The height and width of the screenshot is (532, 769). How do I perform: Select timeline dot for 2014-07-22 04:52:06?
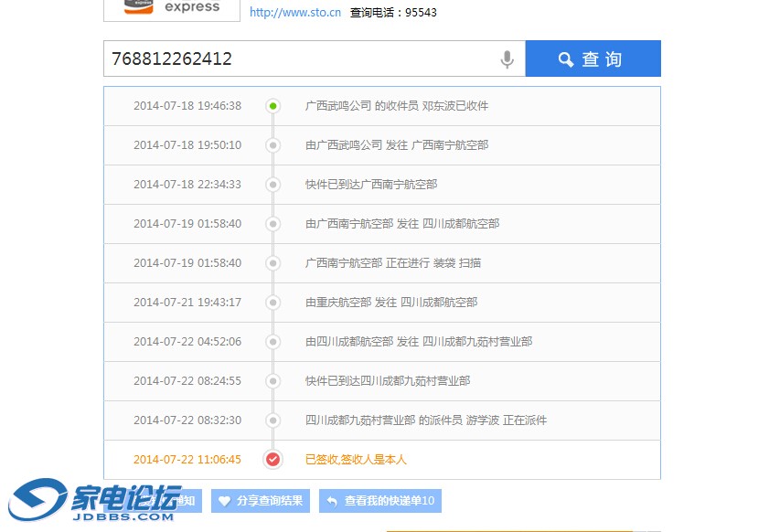click(272, 342)
